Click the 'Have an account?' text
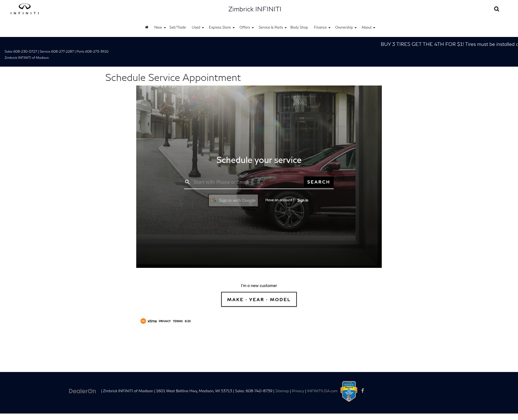The height and width of the screenshot is (420, 518). [x=280, y=200]
